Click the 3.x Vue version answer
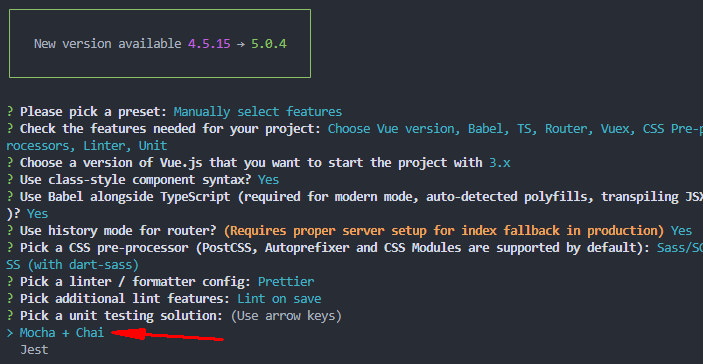This screenshot has height=364, width=703. 500,163
